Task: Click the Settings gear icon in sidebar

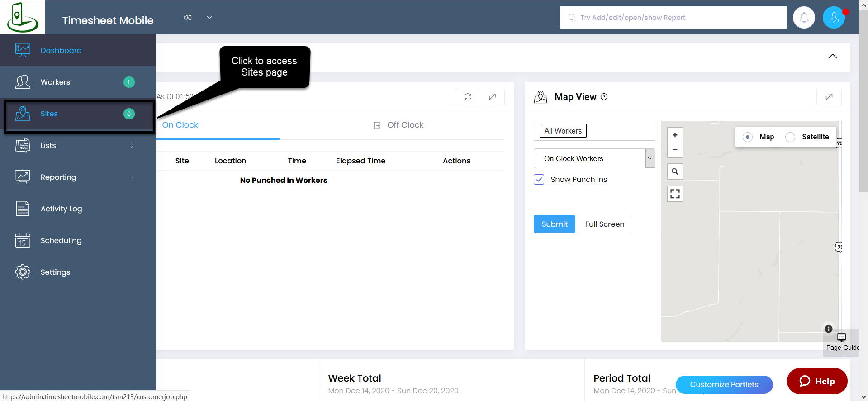Action: pos(23,272)
